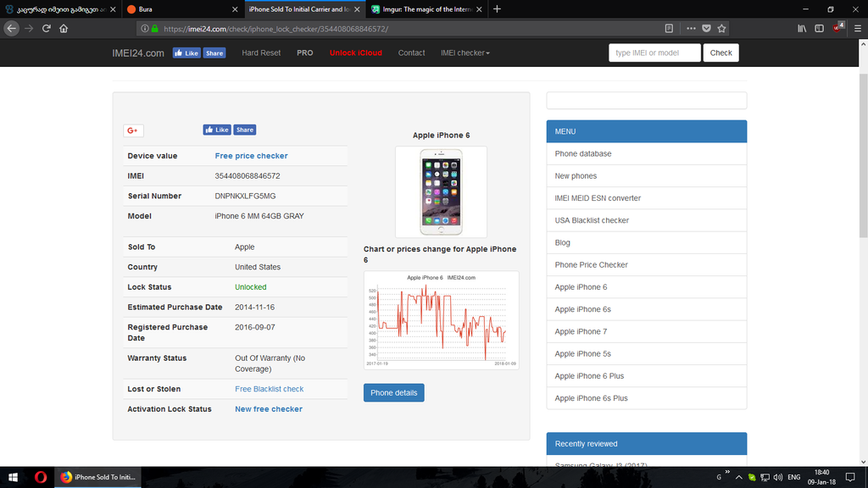
Task: Click Like button above device table
Action: tap(217, 130)
